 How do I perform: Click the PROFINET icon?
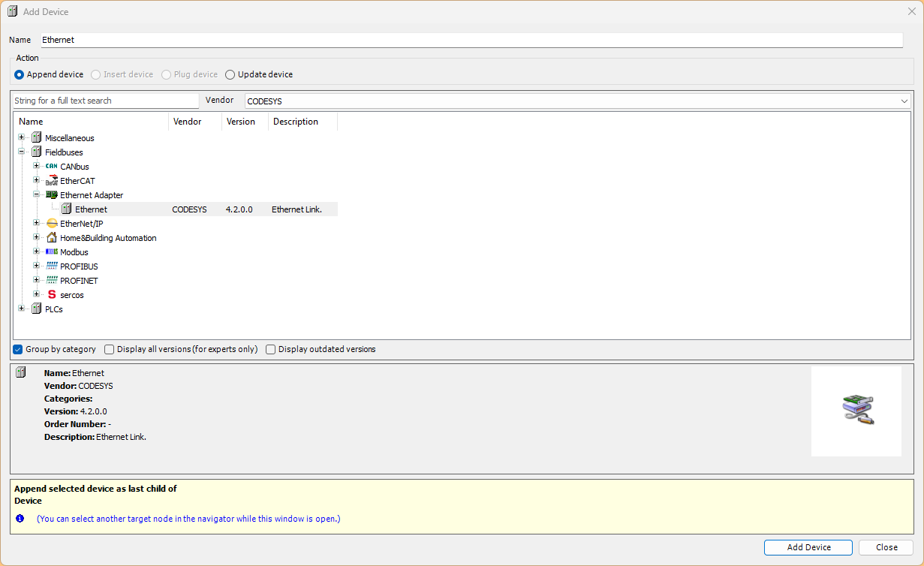click(x=51, y=281)
